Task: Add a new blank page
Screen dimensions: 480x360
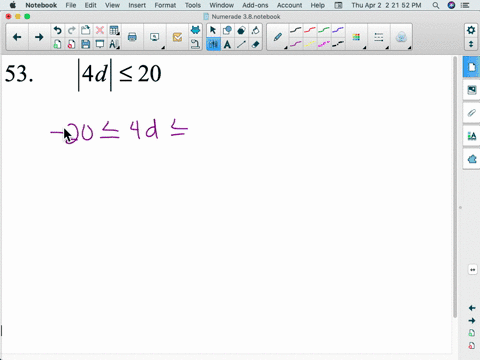Action: pyautogui.click(x=57, y=44)
